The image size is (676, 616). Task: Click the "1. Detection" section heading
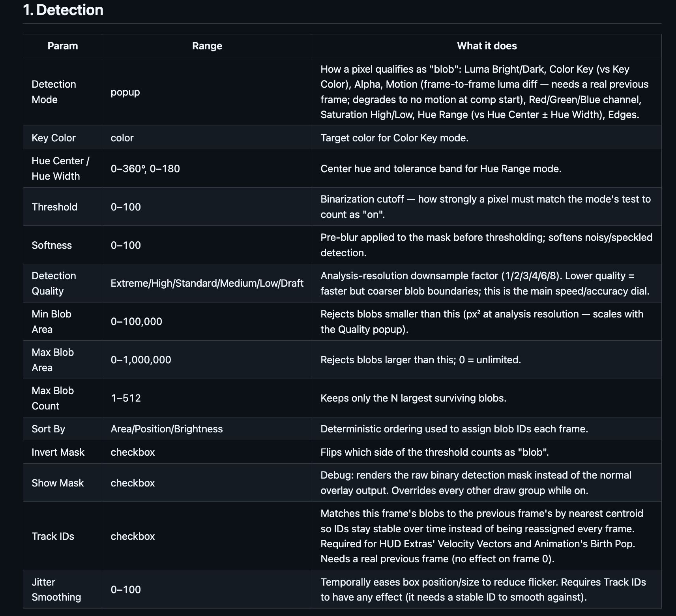click(x=63, y=10)
